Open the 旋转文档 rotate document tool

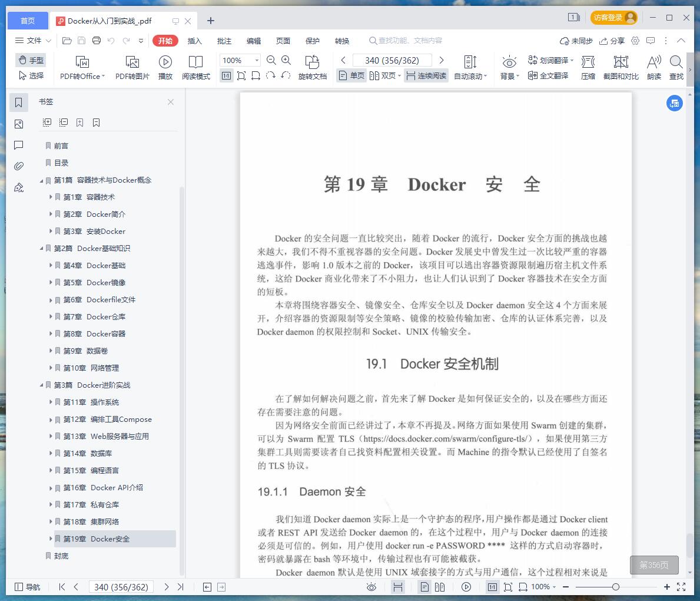click(313, 68)
